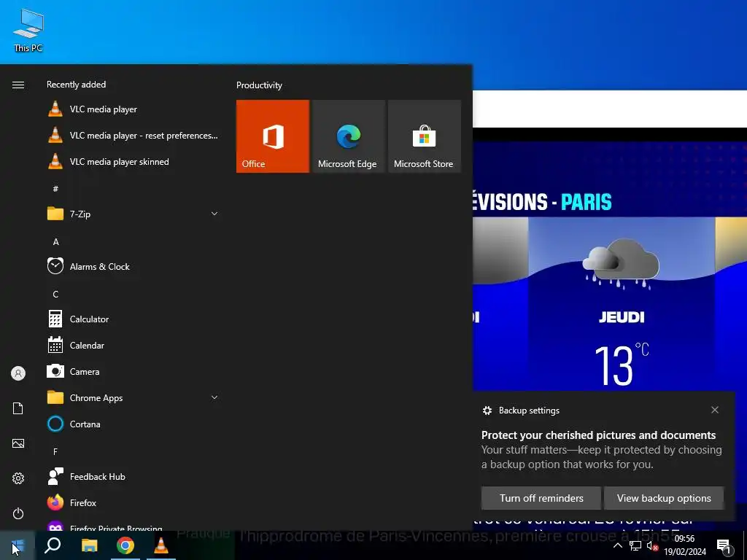Open the clock showing 09:56

[685, 545]
